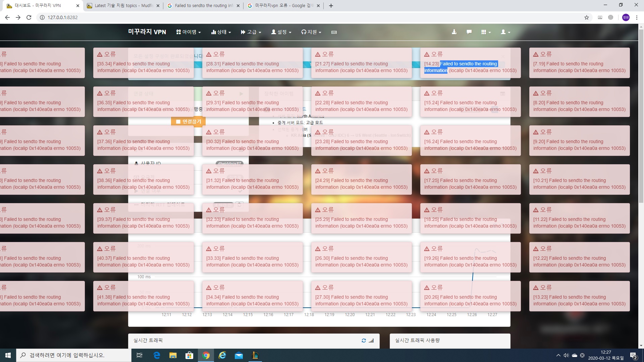Click the signal bars icon in 실시간 트래픽

(371, 341)
